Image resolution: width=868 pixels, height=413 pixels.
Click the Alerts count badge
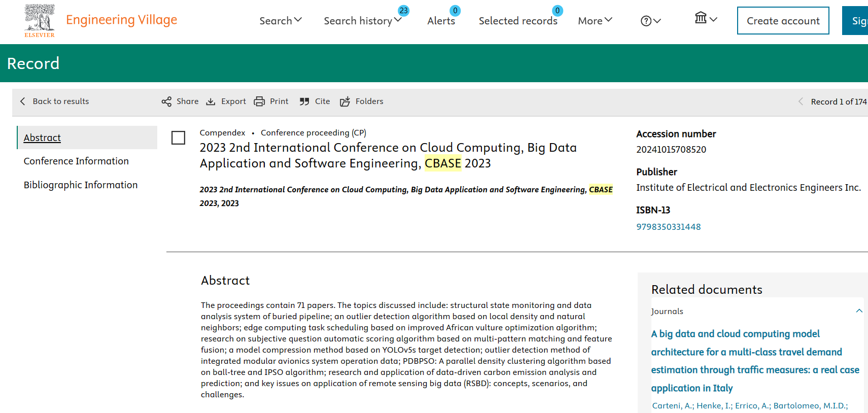coord(455,11)
